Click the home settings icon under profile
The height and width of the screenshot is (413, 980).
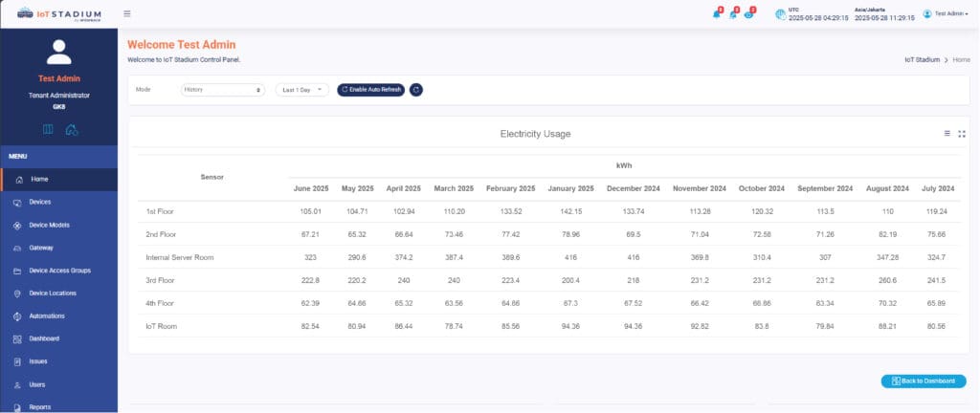[x=71, y=129]
